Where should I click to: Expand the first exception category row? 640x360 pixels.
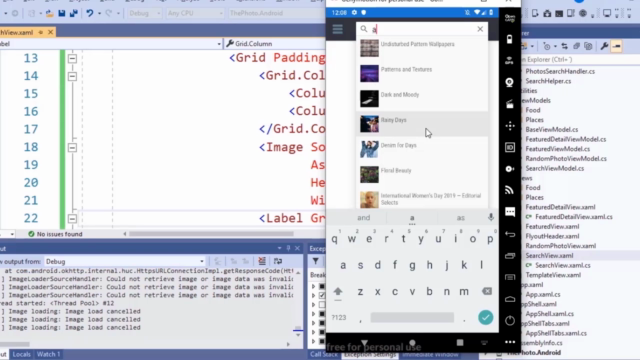313,286
